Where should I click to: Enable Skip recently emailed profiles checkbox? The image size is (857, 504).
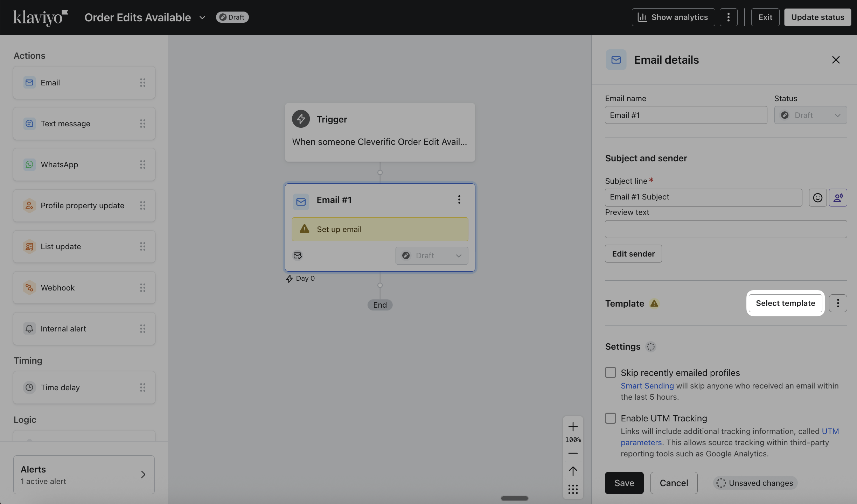tap(611, 372)
